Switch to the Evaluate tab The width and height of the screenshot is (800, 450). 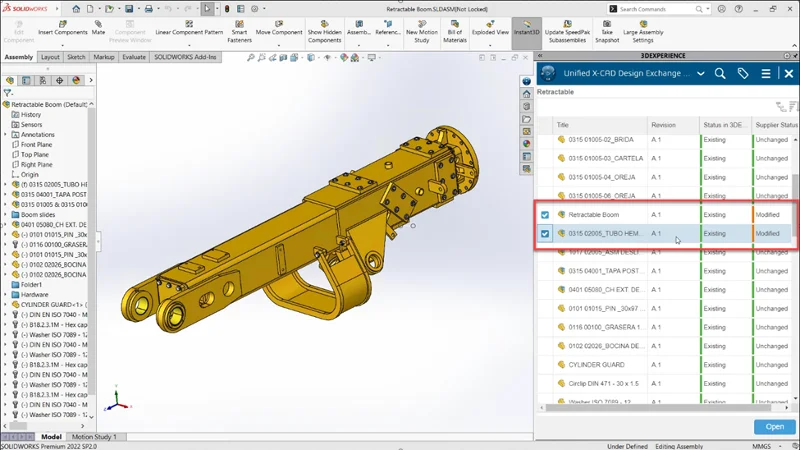coord(134,57)
